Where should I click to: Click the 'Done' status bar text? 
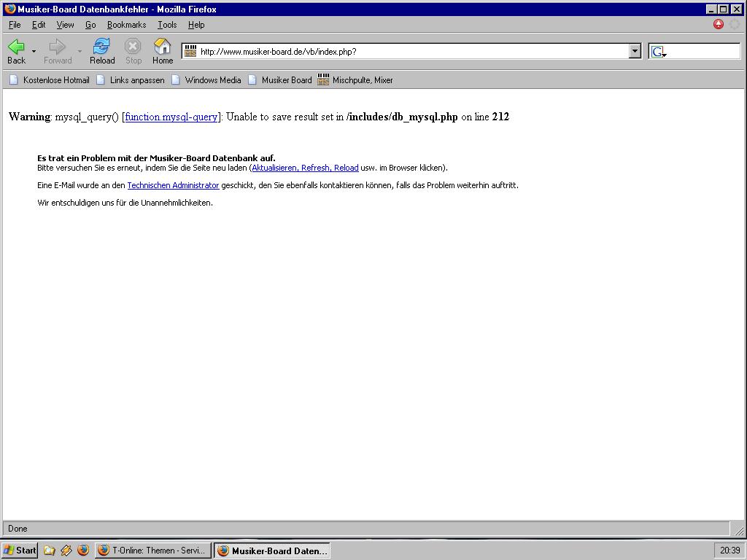18,529
